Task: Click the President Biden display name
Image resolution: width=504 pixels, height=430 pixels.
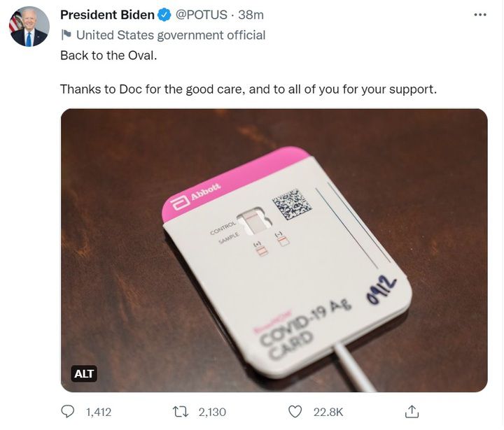Action: click(107, 15)
